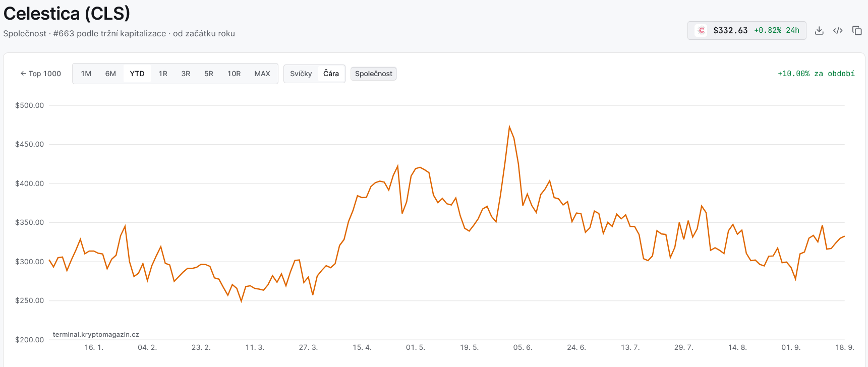868x367 pixels.
Task: Click the +10.00% za období label
Action: coord(816,74)
